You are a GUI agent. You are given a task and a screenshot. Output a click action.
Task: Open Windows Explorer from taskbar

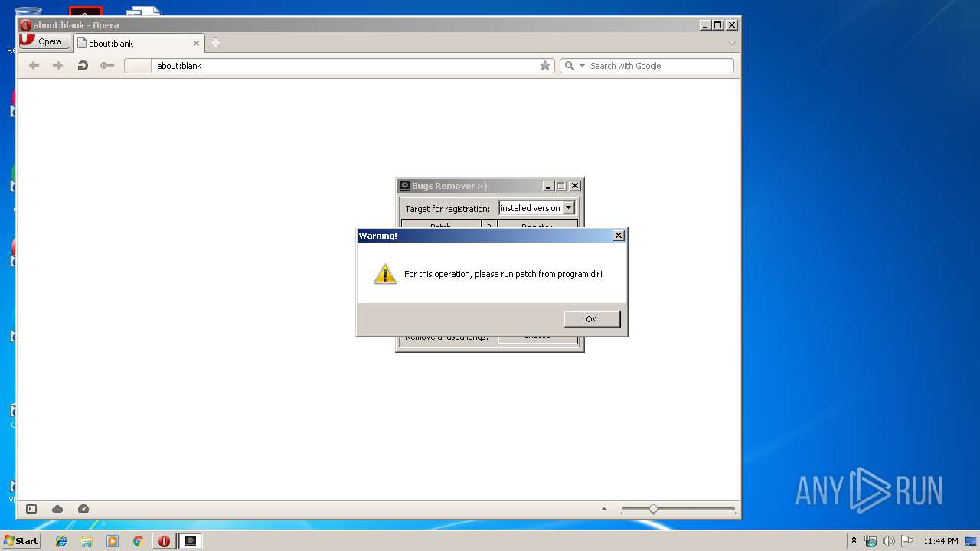click(87, 541)
